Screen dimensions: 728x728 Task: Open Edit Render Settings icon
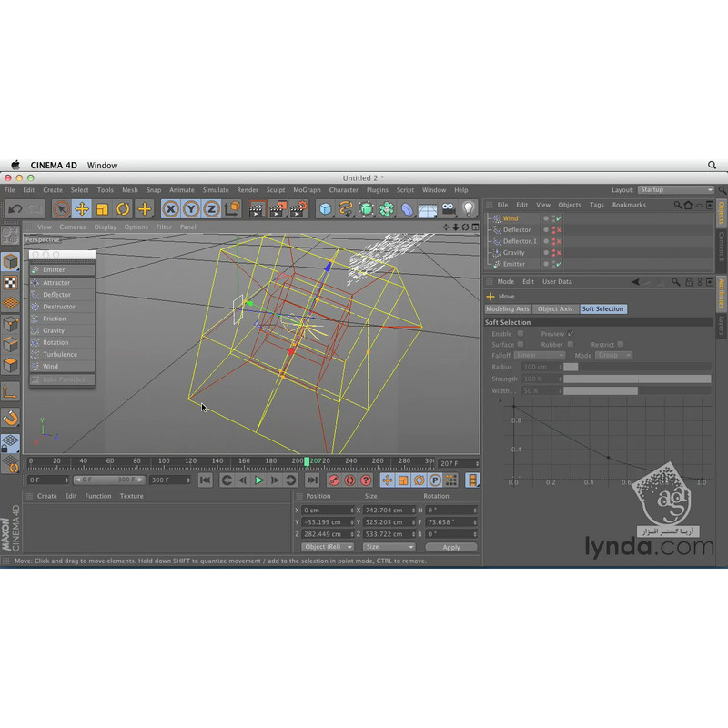pos(298,209)
